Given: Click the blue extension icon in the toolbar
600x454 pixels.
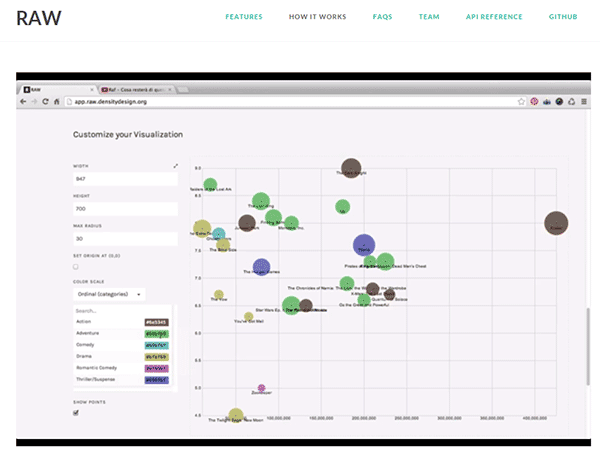Looking at the screenshot, I should pos(547,101).
